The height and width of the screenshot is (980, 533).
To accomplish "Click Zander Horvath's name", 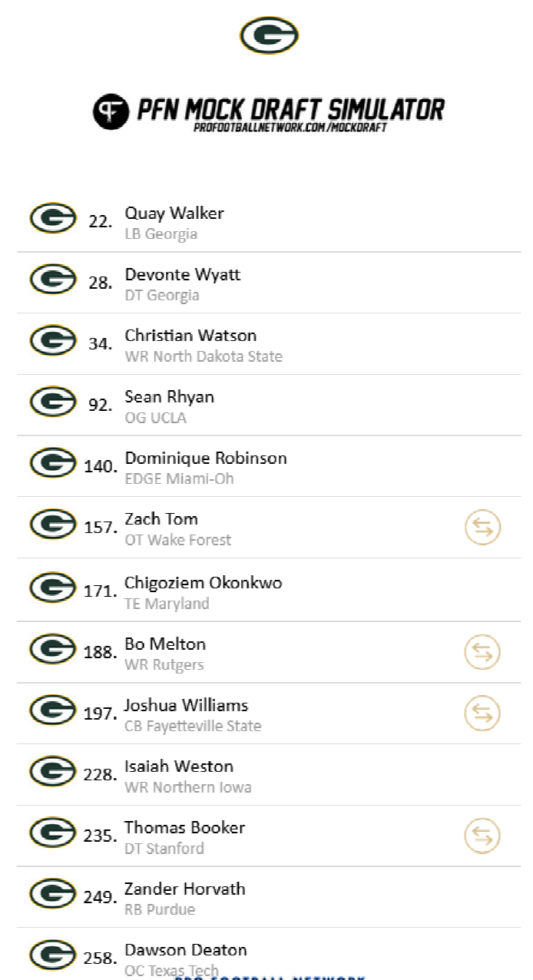I will click(x=185, y=889).
